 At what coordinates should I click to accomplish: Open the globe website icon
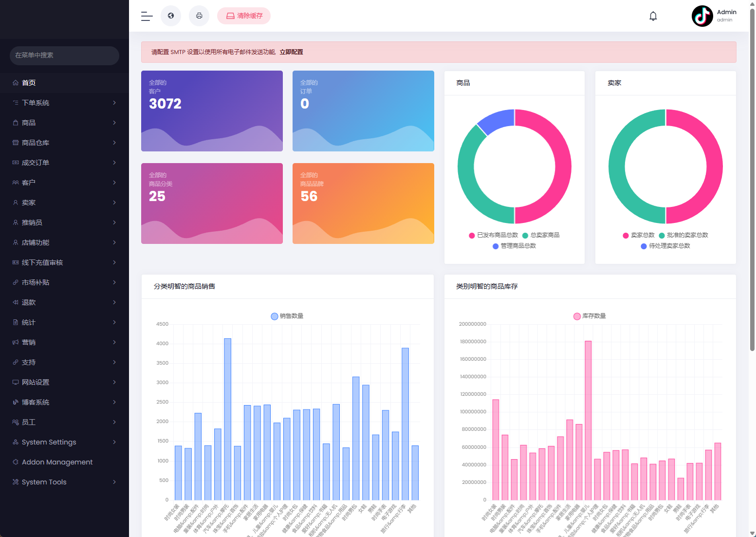tap(171, 16)
